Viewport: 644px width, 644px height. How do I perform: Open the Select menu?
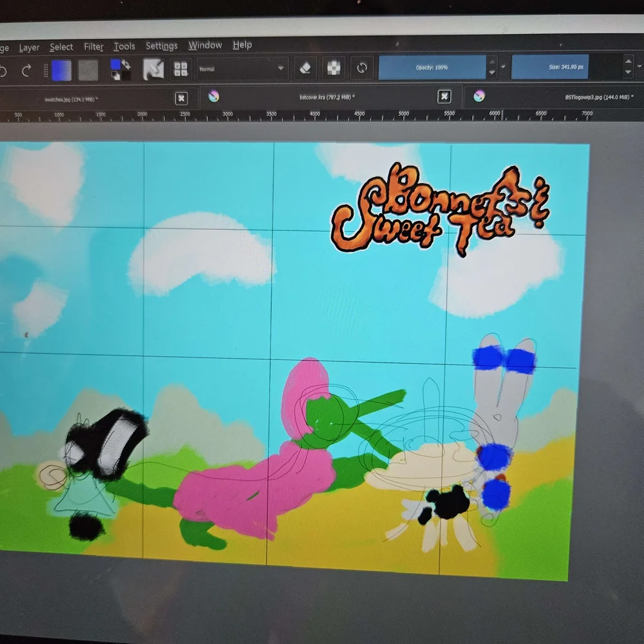click(61, 47)
